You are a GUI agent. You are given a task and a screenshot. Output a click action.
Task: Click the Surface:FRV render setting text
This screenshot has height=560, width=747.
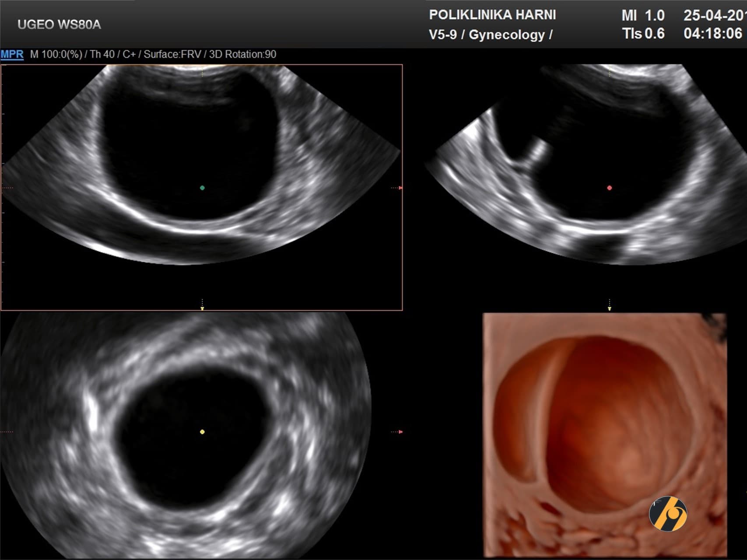[x=172, y=54]
